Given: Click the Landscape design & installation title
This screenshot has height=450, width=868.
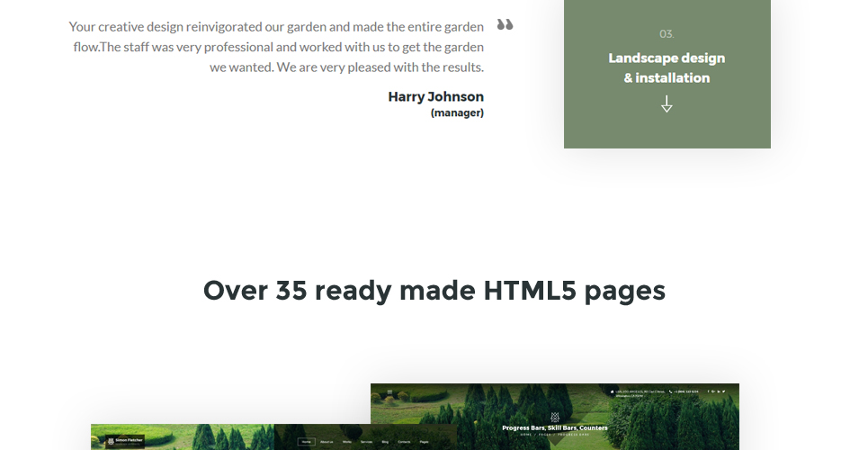Looking at the screenshot, I should click(667, 67).
